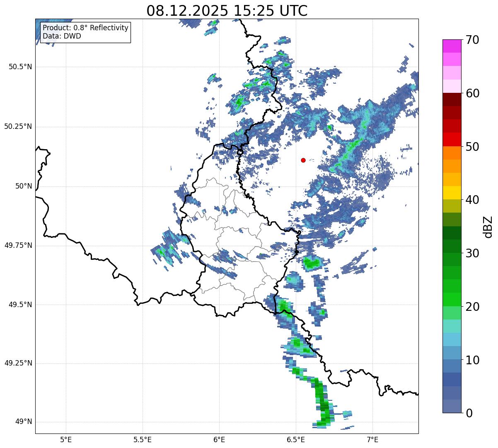Click the bright green colorbar swatch above 20
Image resolution: width=498 pixels, height=448 pixels.
pyautogui.click(x=452, y=300)
